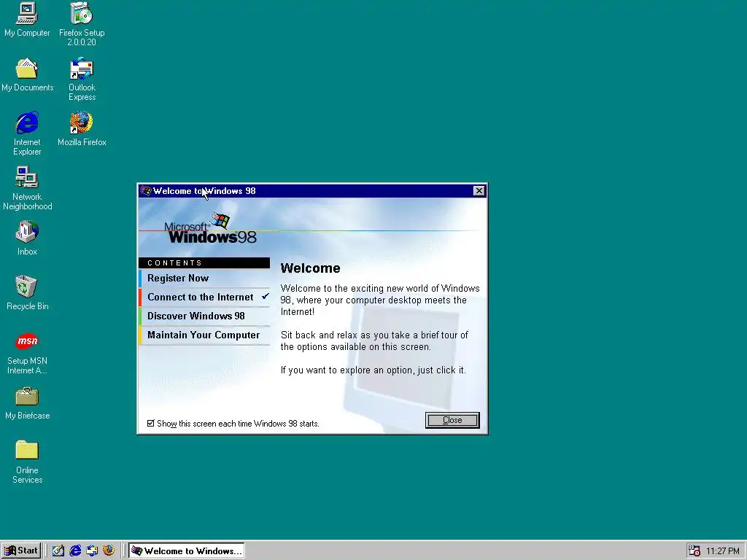
Task: Click the Close button in Welcome dialog
Action: [x=452, y=420]
